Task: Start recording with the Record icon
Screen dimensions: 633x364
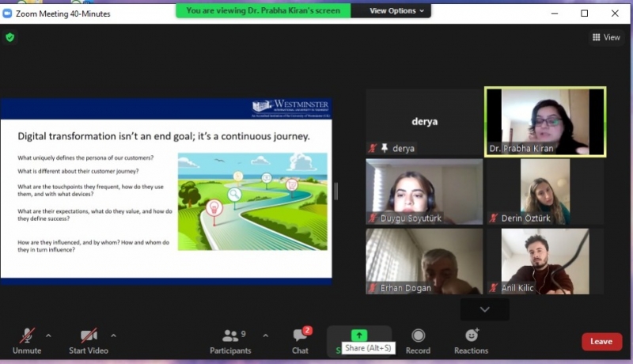Action: pos(418,340)
